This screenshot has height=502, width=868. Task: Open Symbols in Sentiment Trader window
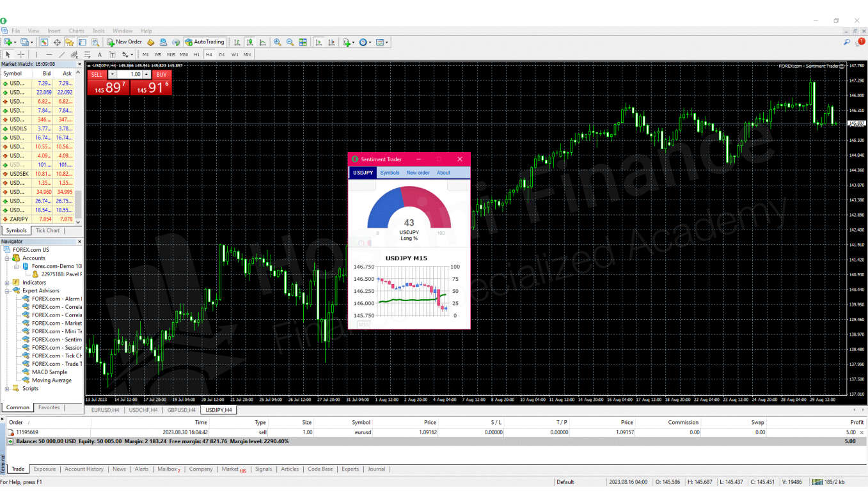click(390, 173)
